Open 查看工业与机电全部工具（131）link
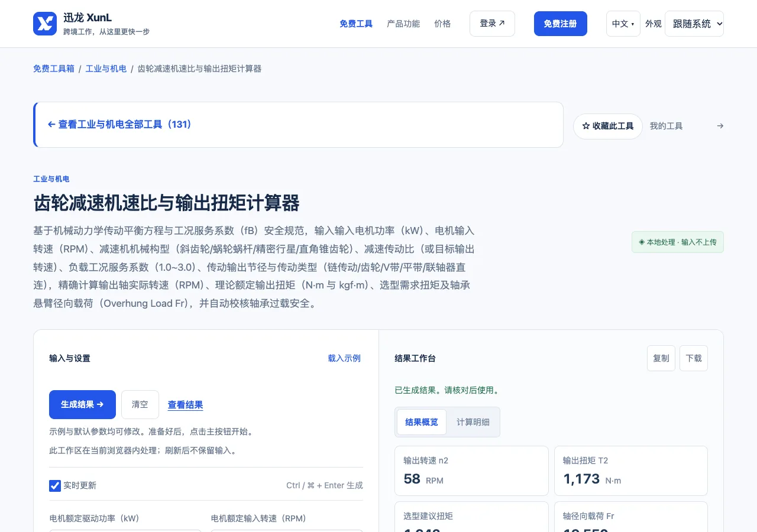 (119, 125)
